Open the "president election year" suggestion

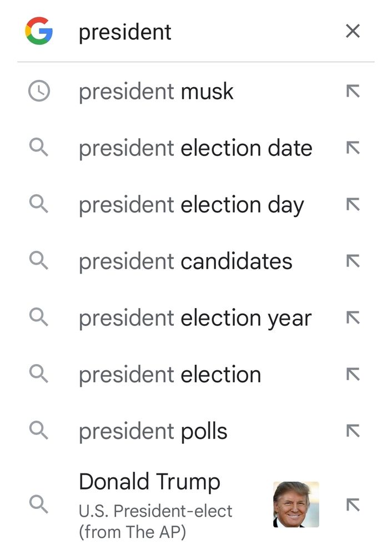tap(195, 318)
